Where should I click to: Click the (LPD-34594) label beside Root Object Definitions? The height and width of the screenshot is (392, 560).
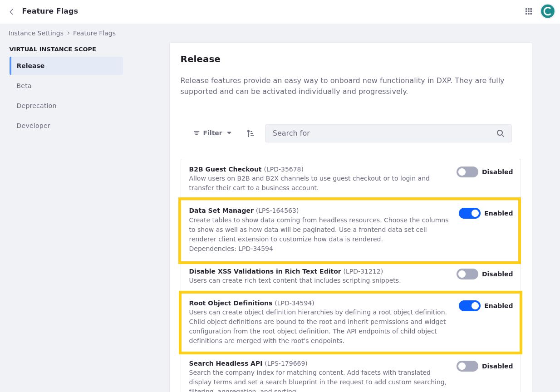click(295, 303)
